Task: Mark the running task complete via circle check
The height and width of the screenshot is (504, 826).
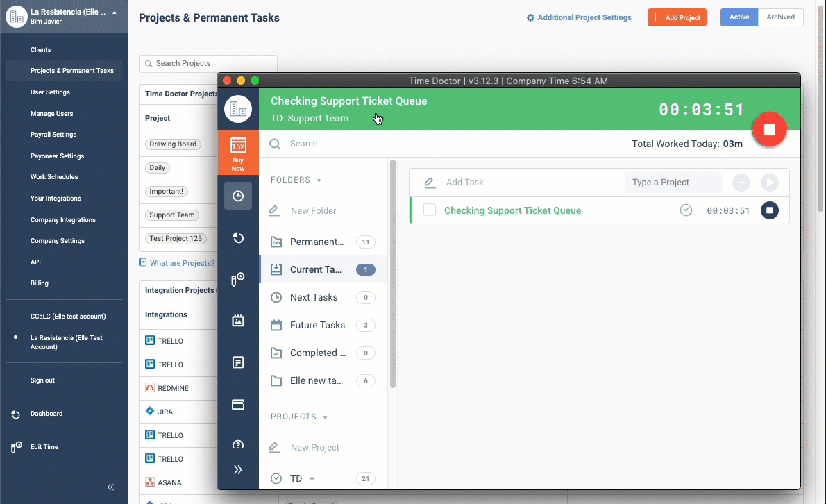Action: point(686,210)
